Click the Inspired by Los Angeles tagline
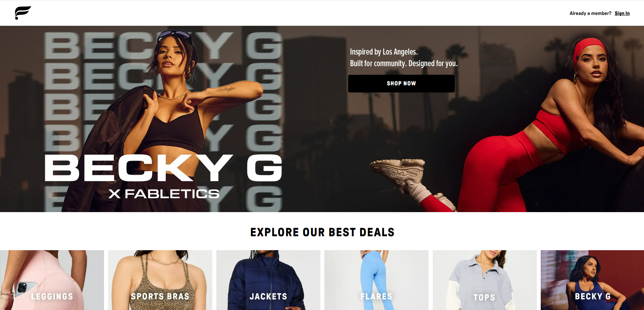The image size is (644, 310). click(384, 52)
